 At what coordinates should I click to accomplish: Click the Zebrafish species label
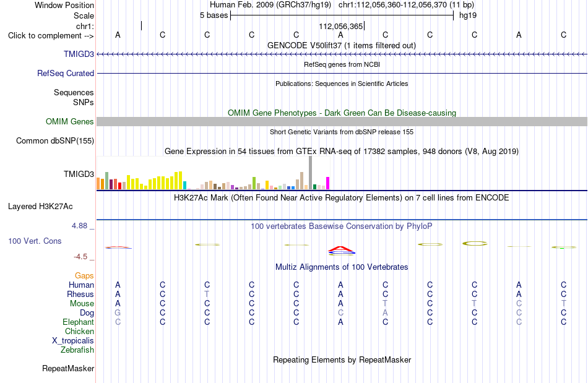click(x=77, y=350)
